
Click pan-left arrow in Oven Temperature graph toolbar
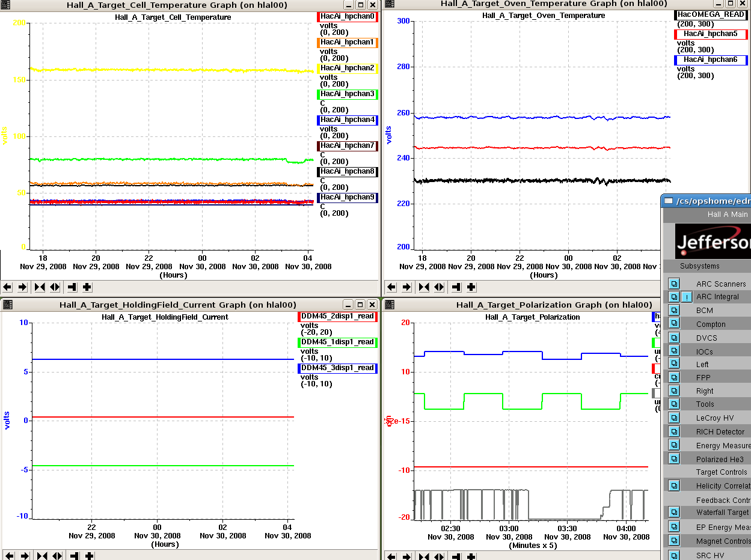point(392,287)
